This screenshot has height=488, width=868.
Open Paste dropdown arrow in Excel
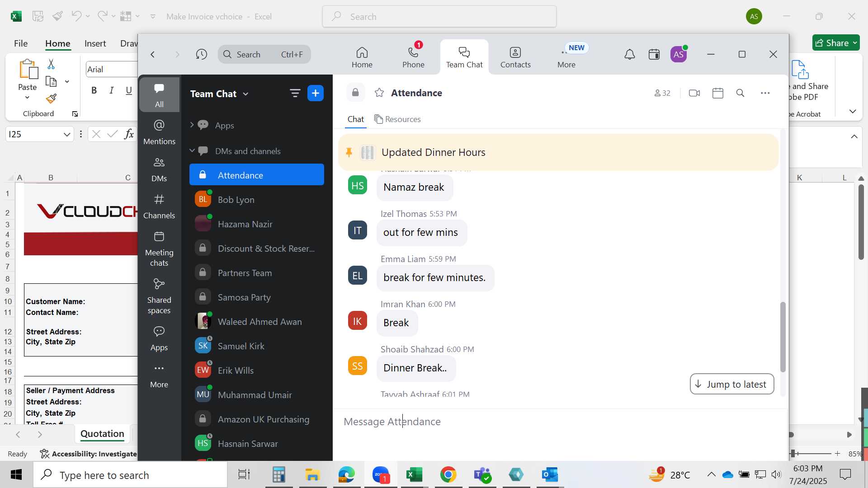pyautogui.click(x=27, y=98)
